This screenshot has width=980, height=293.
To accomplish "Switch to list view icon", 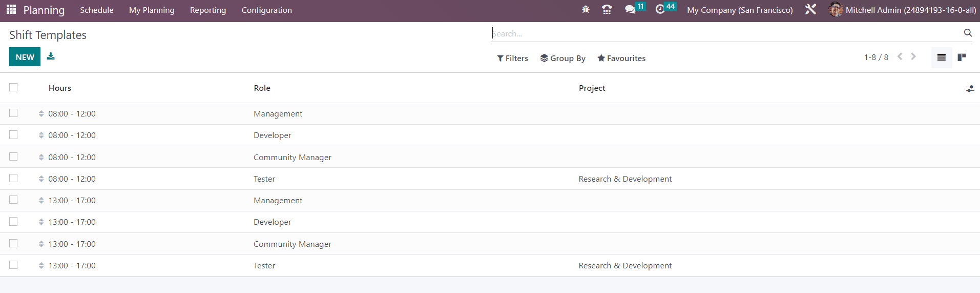I will pyautogui.click(x=942, y=57).
